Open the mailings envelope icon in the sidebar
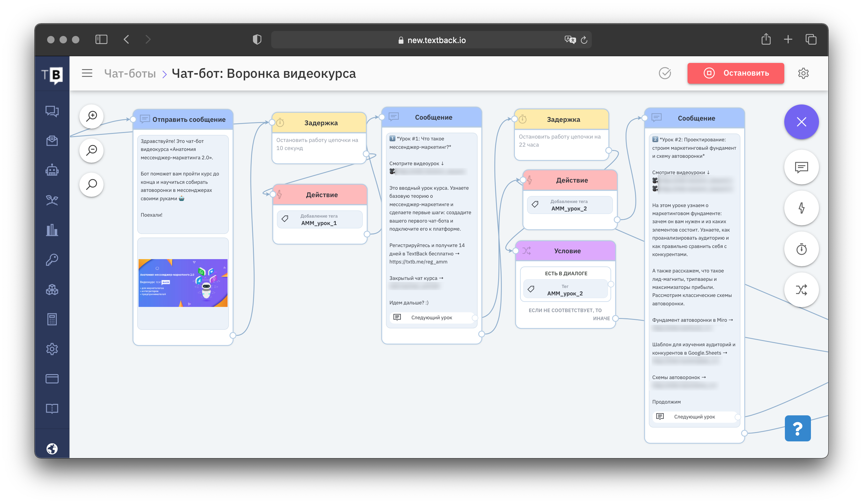 (52, 140)
